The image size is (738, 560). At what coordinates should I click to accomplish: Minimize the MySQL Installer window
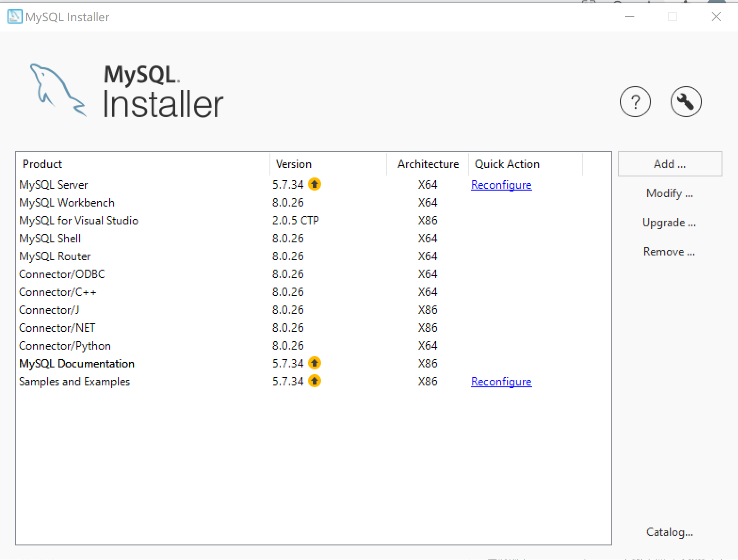(630, 16)
